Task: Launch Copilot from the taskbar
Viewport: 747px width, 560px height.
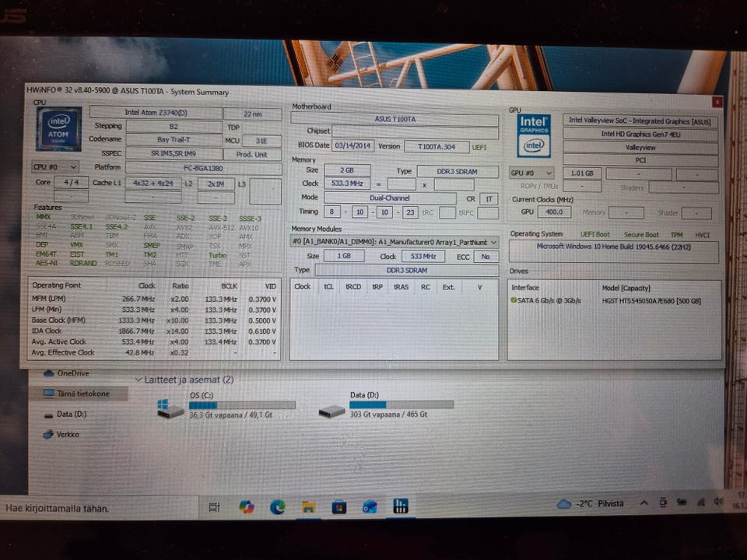Action: [247, 507]
